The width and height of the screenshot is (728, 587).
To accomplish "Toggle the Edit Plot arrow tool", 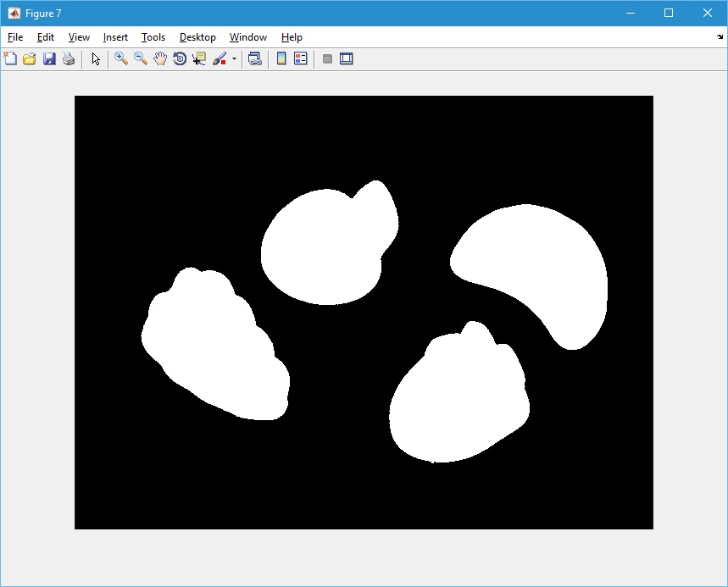I will [x=96, y=59].
